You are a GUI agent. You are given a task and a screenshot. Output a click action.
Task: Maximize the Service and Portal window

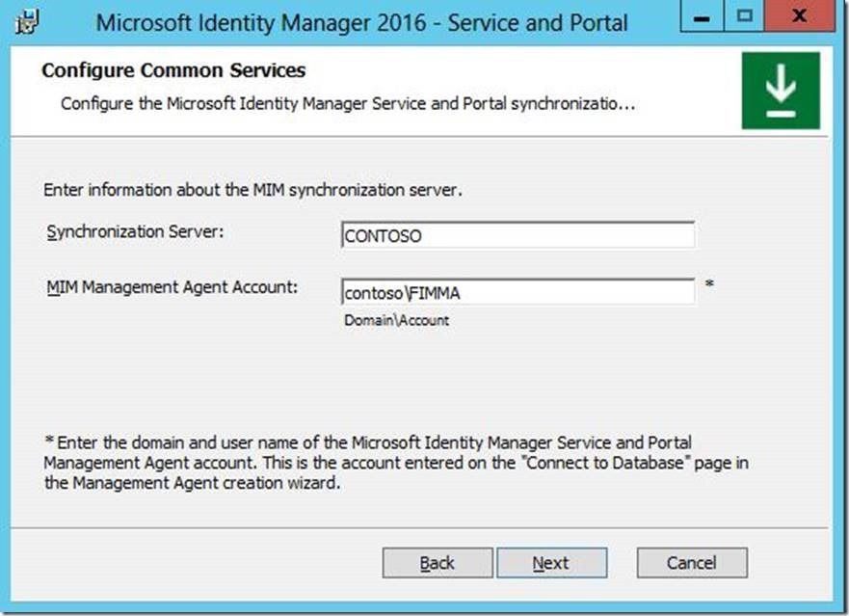(745, 18)
